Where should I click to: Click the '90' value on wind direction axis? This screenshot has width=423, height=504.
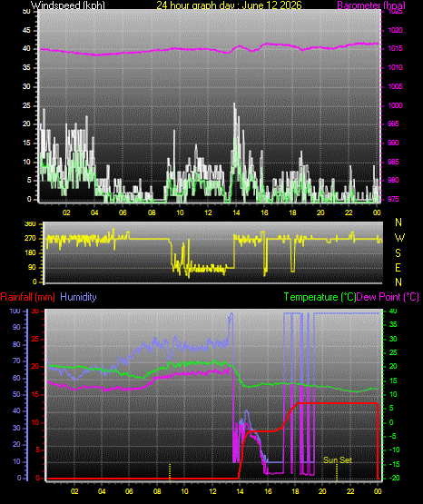click(x=32, y=267)
